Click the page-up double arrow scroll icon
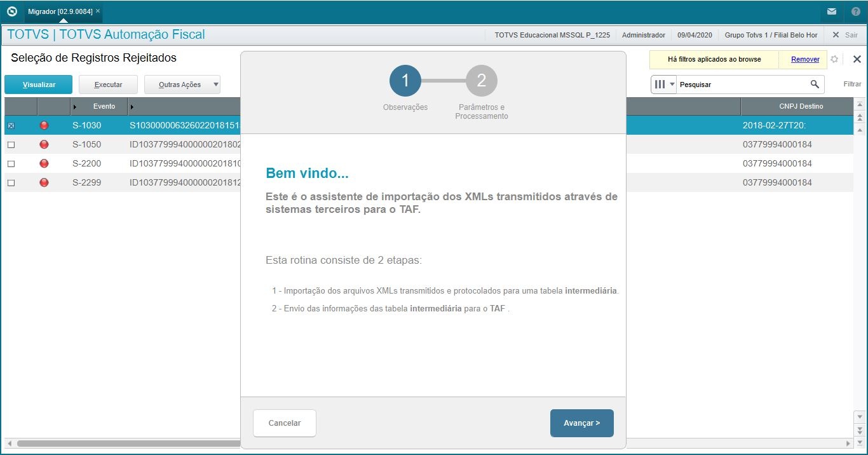Image resolution: width=868 pixels, height=455 pixels. pyautogui.click(x=860, y=117)
